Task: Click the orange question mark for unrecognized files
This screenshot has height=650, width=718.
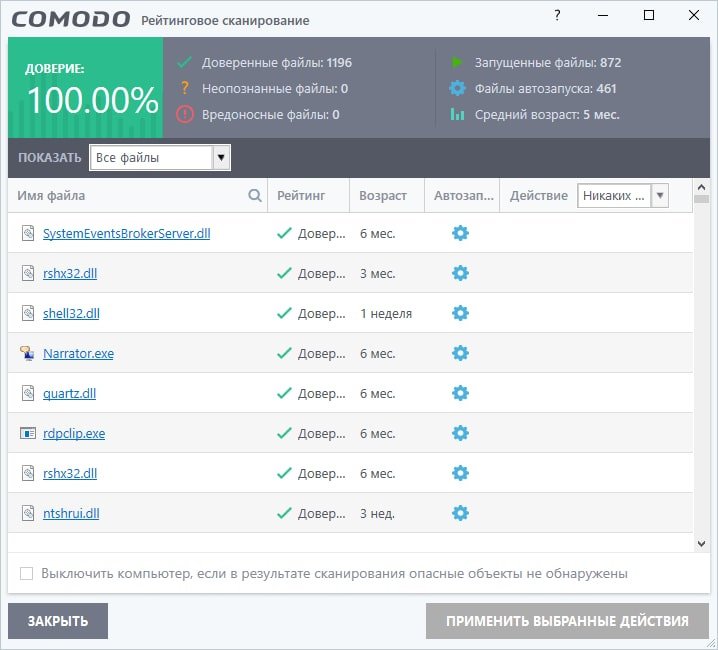Action: (185, 87)
